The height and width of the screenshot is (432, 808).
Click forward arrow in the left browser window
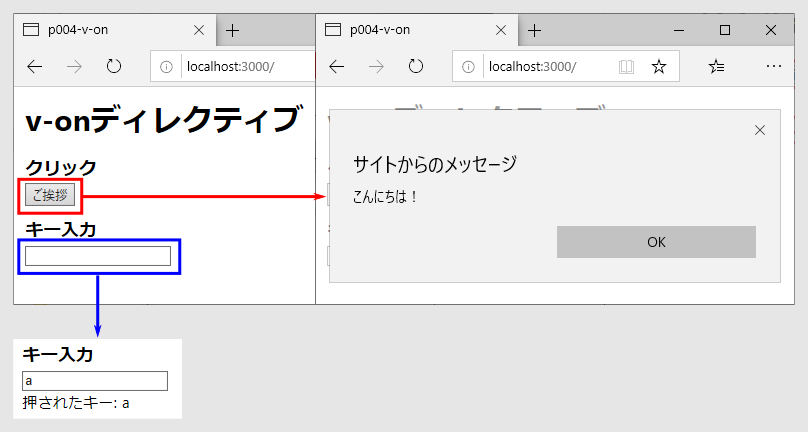pos(74,67)
